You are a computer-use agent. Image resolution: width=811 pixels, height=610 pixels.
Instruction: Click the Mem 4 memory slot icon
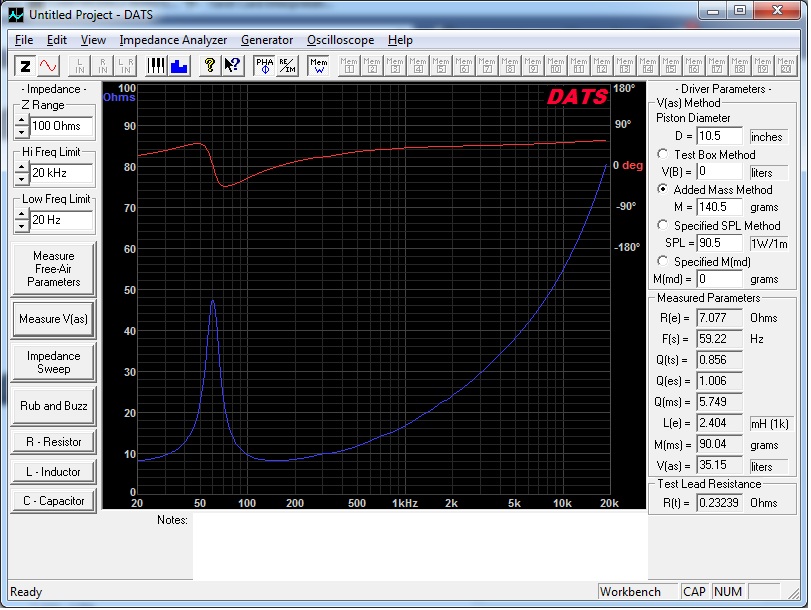418,66
